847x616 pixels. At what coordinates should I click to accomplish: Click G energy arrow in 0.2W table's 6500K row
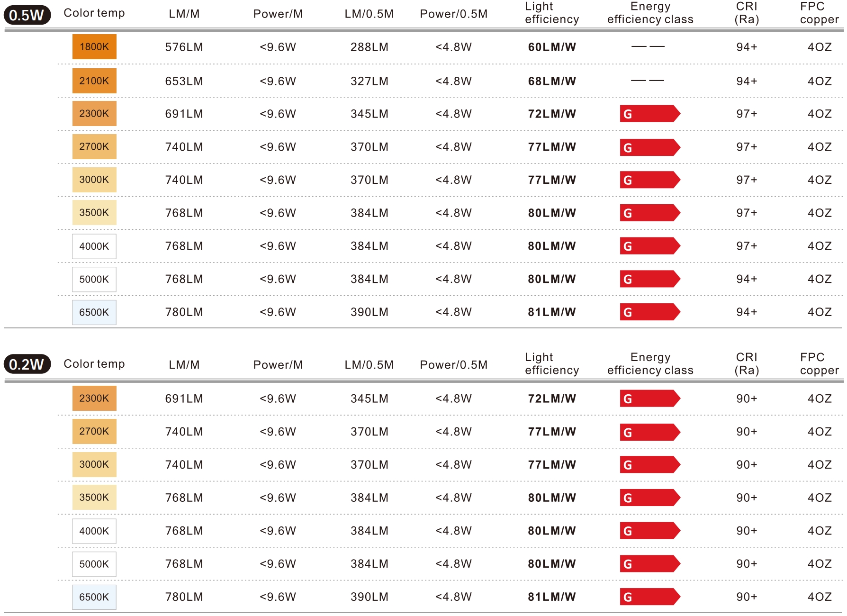pyautogui.click(x=649, y=597)
